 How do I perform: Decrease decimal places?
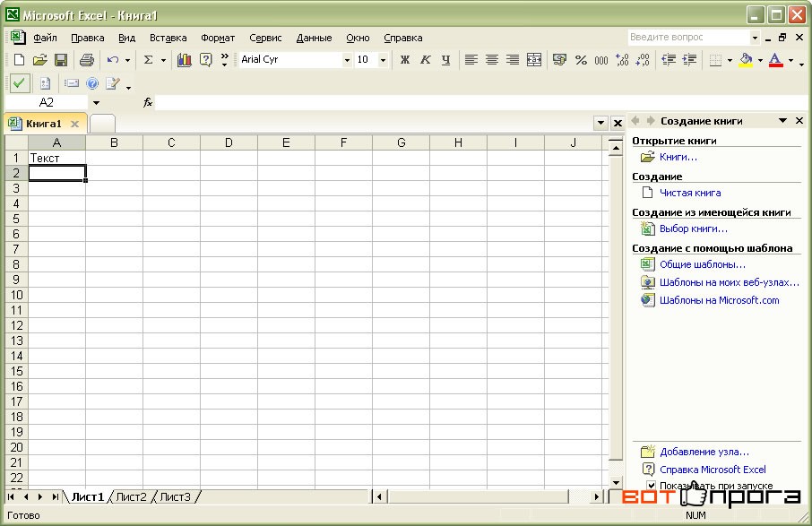(x=643, y=59)
